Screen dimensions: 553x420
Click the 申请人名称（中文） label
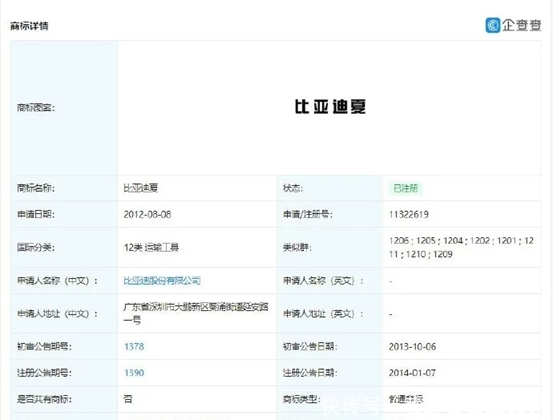(58, 281)
